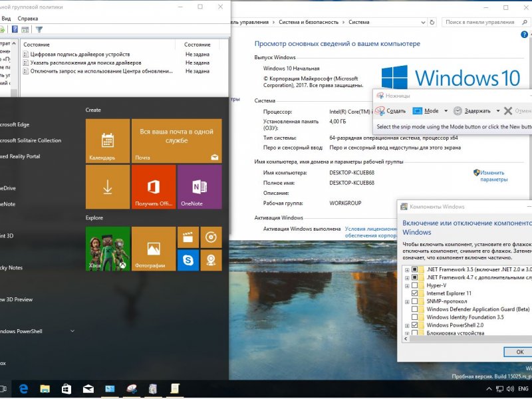Viewport: 532px width, 399px height.
Task: Open File Explorer from the taskbar
Action: [x=45, y=389]
